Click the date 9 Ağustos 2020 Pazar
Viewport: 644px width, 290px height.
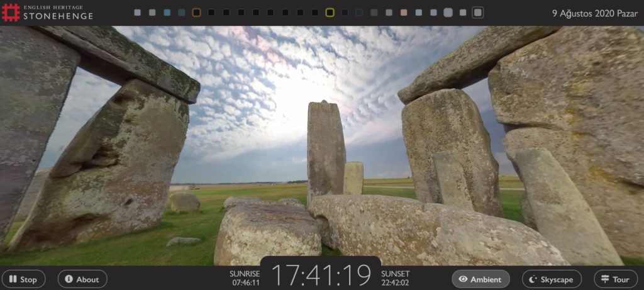595,14
